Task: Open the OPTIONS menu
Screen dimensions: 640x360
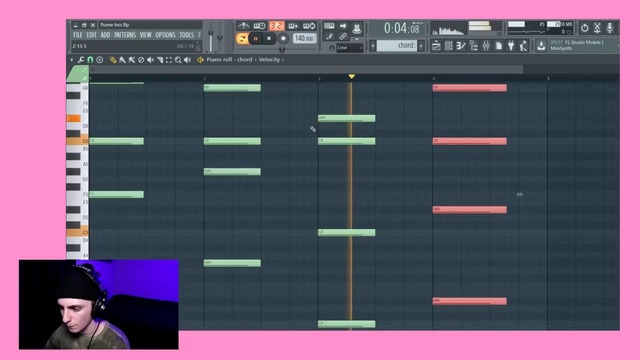Action: pyautogui.click(x=165, y=35)
